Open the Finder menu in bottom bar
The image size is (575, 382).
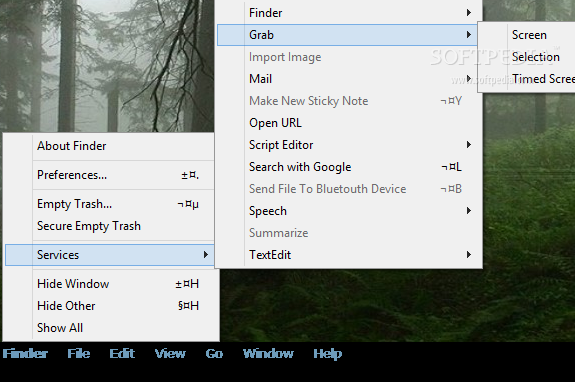coord(25,353)
